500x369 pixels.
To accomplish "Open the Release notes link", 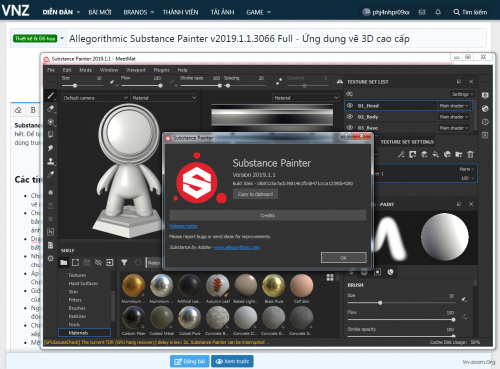I will click(x=183, y=226).
